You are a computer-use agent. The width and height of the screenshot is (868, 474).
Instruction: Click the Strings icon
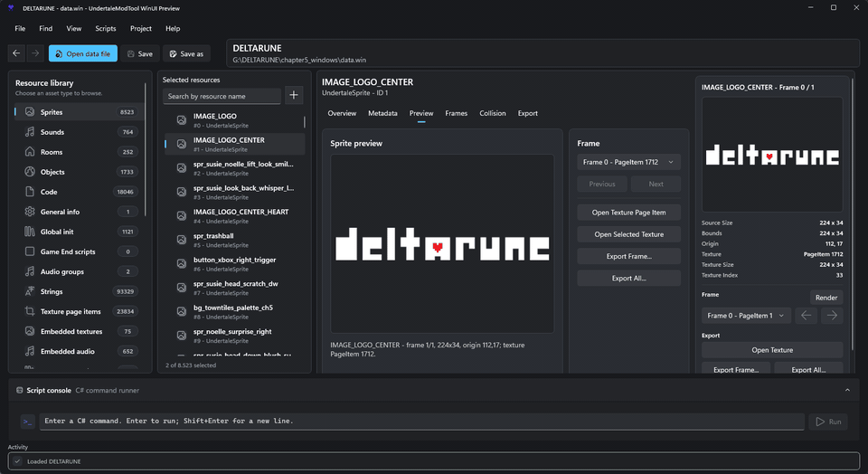(30, 291)
